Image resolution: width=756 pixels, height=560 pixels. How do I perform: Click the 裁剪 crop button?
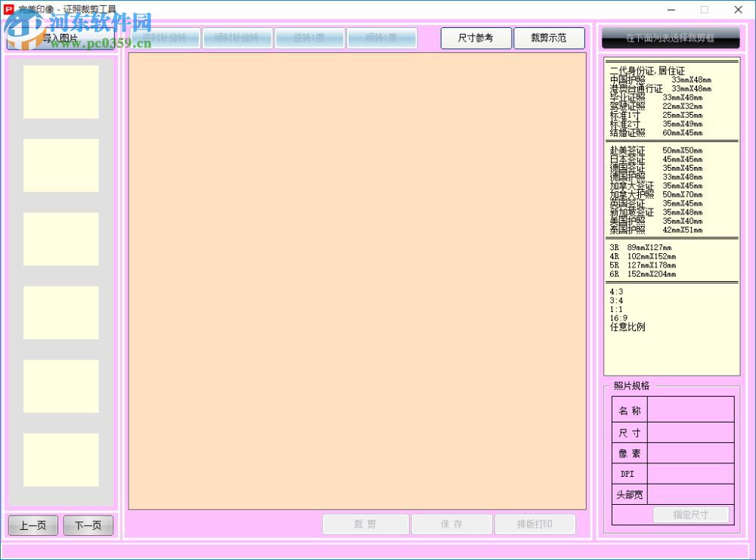(365, 524)
